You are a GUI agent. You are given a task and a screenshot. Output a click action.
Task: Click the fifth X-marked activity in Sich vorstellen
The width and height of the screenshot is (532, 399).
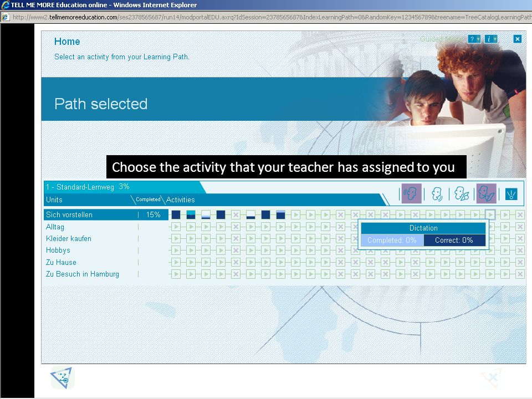(236, 214)
